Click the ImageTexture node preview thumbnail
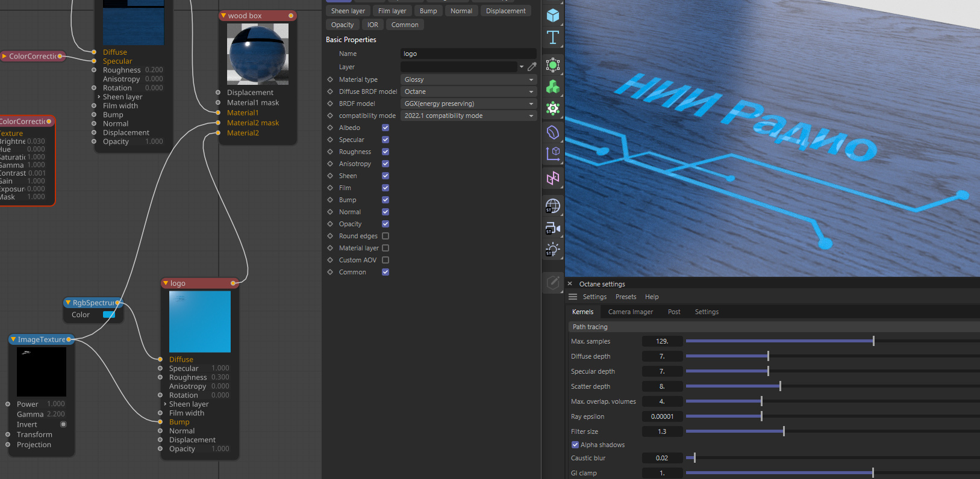The height and width of the screenshot is (479, 980). (42, 371)
